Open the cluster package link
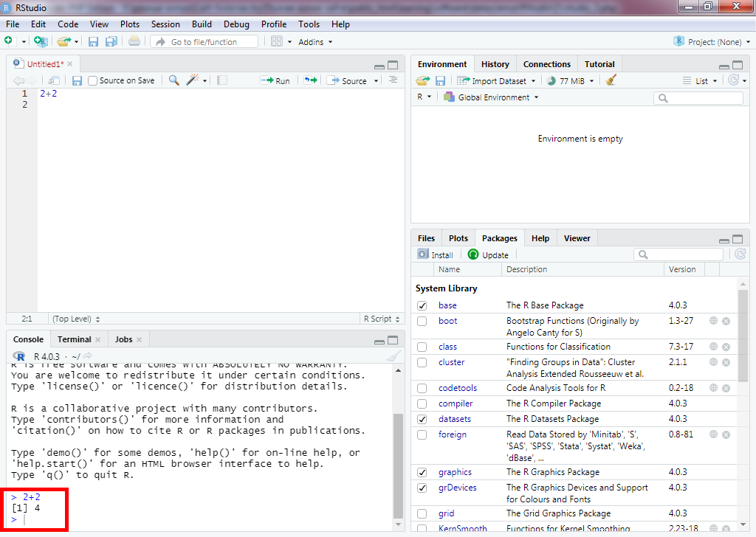The height and width of the screenshot is (537, 756). click(451, 362)
